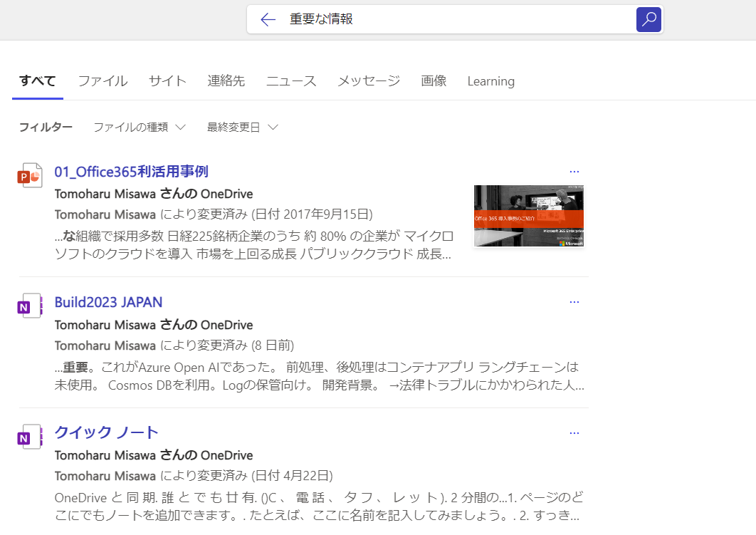The height and width of the screenshot is (535, 756).
Task: Click the 8 日前 modified line
Action: [x=174, y=346]
